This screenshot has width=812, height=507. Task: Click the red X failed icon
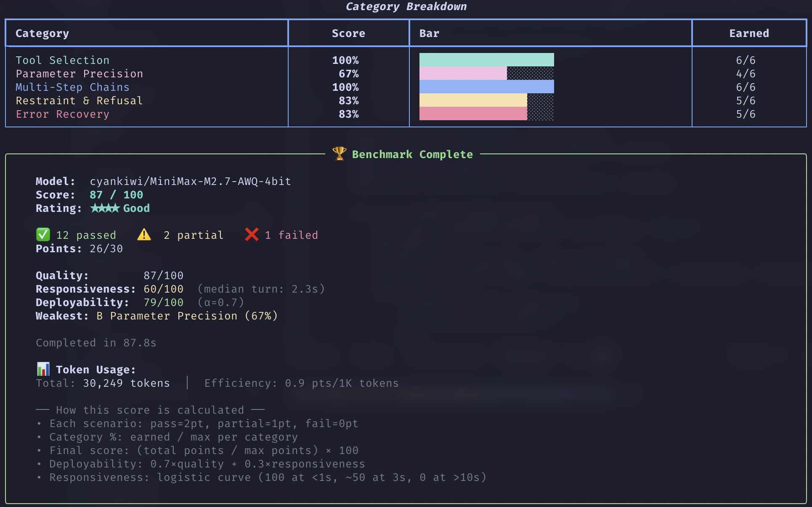252,235
